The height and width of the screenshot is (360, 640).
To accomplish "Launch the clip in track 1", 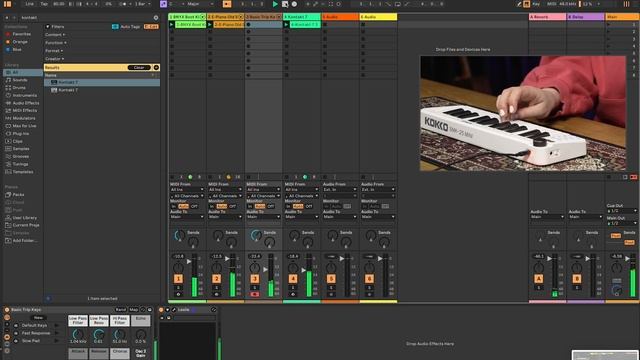I will pyautogui.click(x=172, y=24).
